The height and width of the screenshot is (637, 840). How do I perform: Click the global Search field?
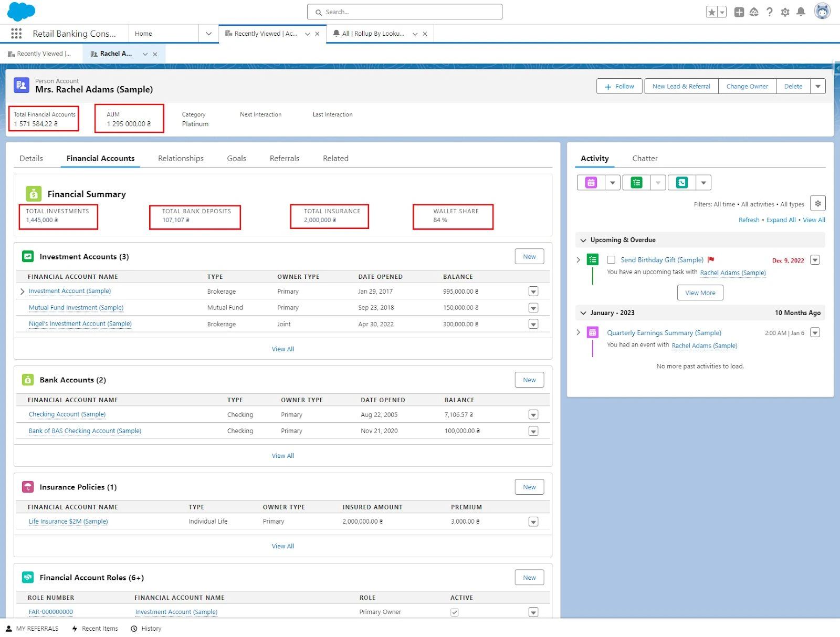[x=405, y=12]
